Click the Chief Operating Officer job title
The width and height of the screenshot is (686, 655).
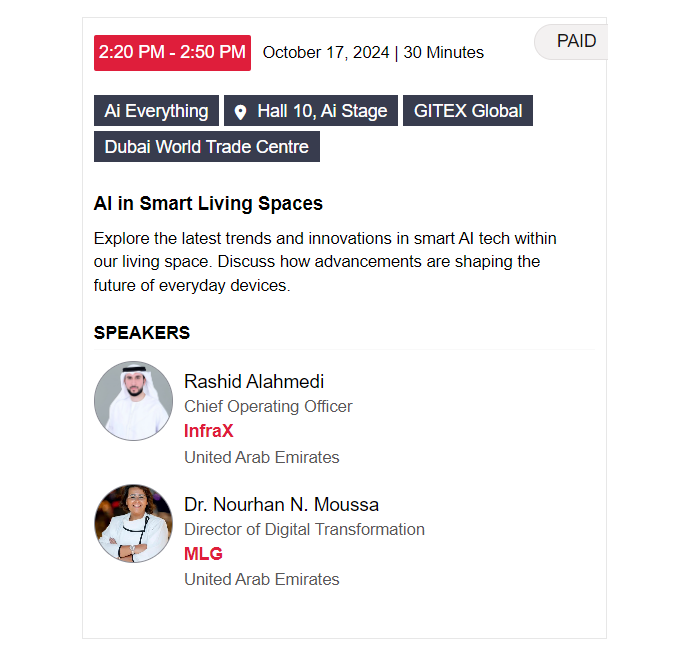[268, 406]
